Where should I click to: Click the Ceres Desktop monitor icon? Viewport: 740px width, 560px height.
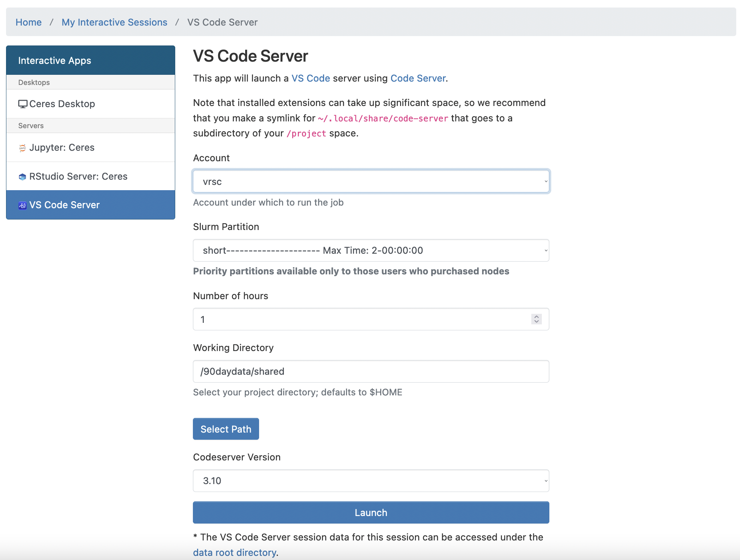[23, 104]
